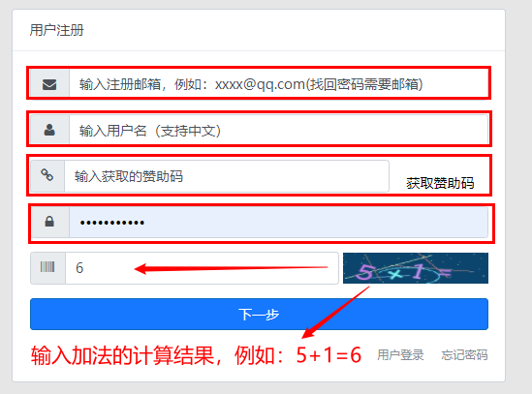Open the 忘记密码 link
Viewport: 532px width, 394px height.
click(x=464, y=355)
